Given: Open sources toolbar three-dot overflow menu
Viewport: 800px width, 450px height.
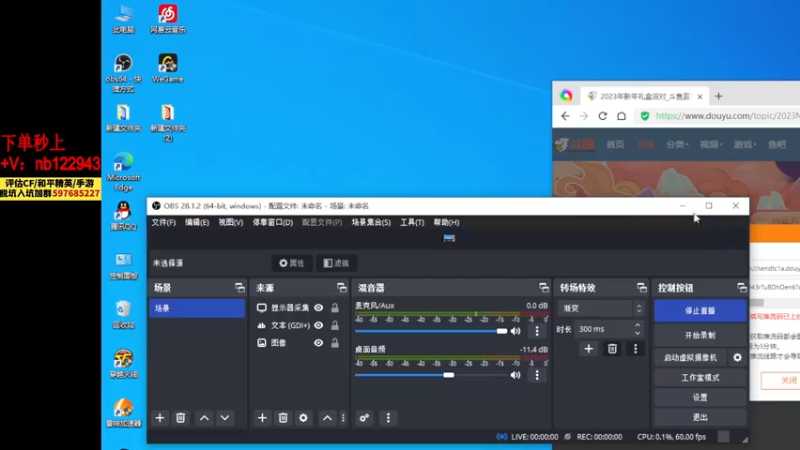Looking at the screenshot, I should tap(343, 418).
